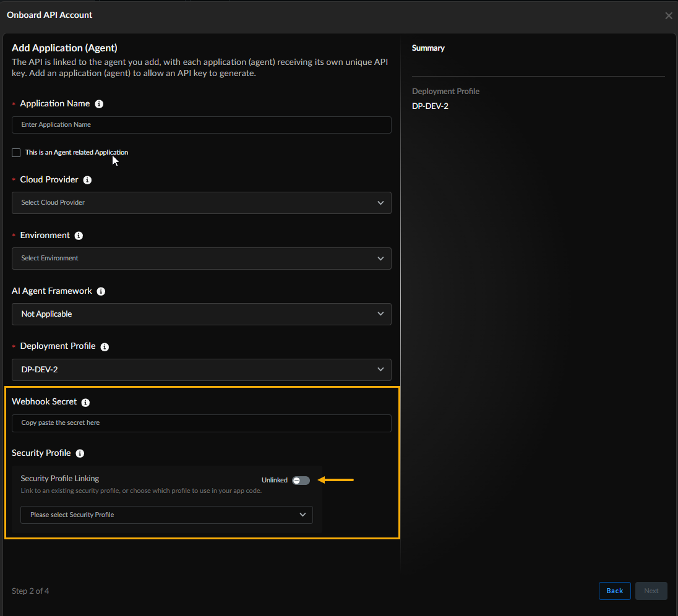Click the Cloud Provider info icon
The height and width of the screenshot is (616, 678).
tap(87, 180)
